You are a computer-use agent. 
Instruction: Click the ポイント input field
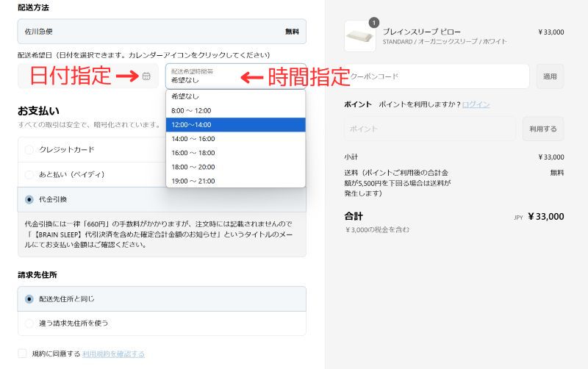[x=429, y=129]
